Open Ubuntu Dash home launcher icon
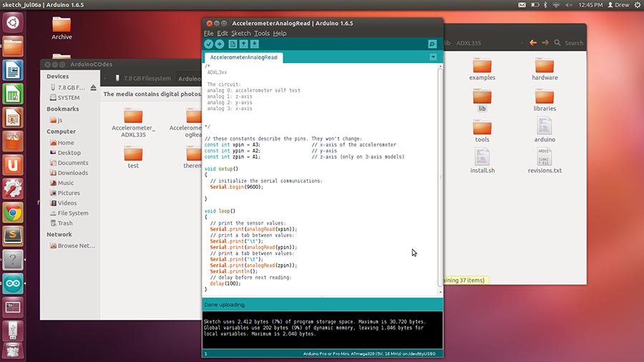 pos(13,22)
